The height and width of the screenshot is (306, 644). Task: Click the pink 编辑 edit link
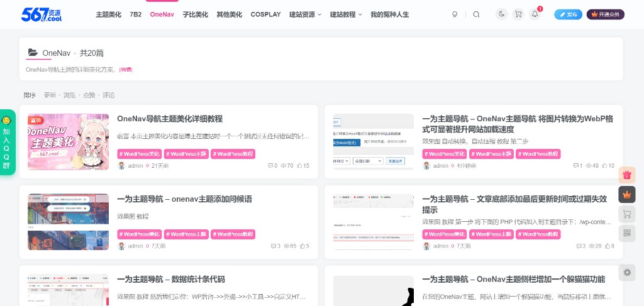click(x=126, y=70)
